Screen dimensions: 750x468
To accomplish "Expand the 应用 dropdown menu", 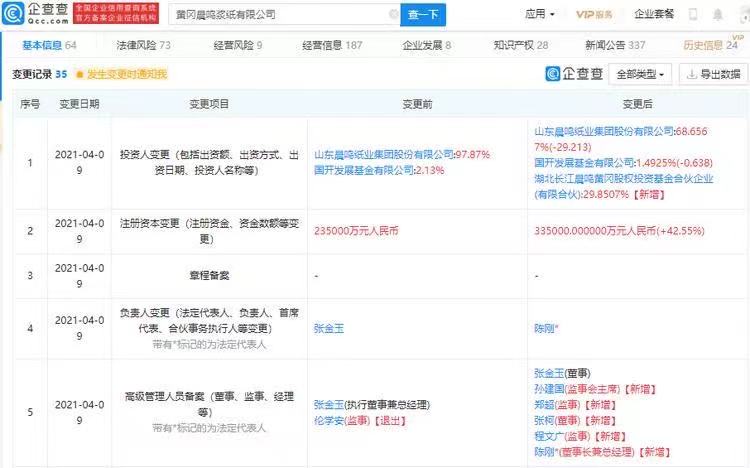I will coord(540,14).
